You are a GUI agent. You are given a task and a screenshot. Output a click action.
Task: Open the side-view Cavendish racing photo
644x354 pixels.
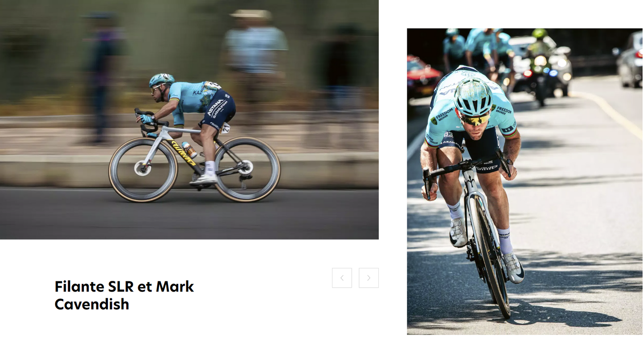point(189,119)
